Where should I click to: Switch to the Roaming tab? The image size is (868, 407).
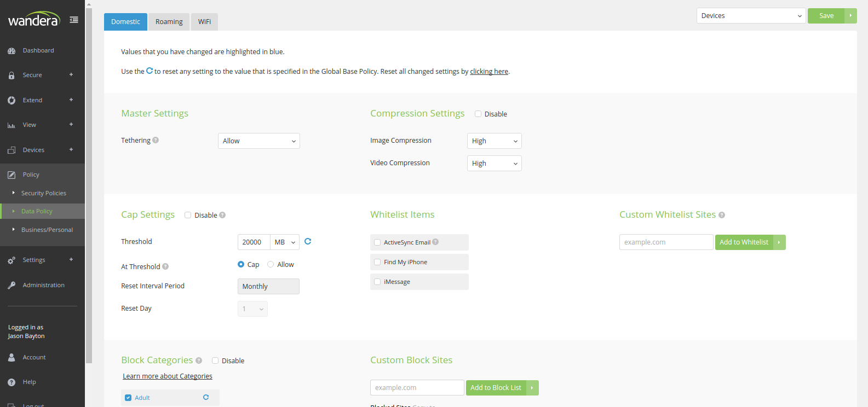pos(169,22)
